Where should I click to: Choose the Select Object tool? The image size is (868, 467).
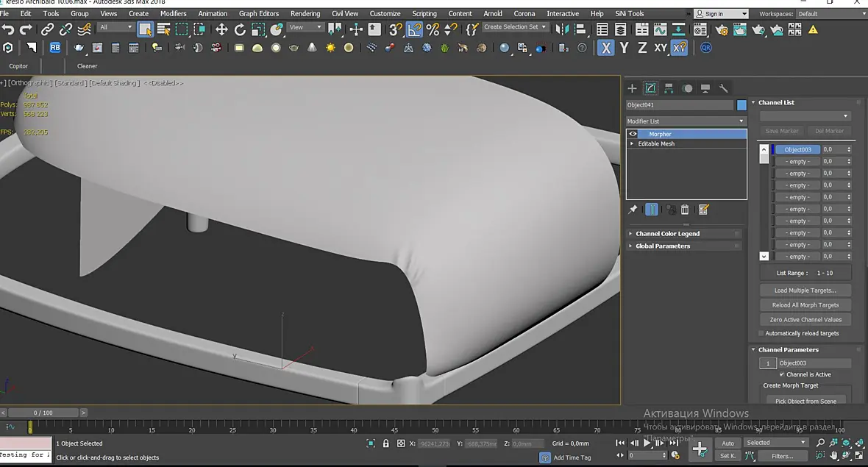[x=145, y=29]
